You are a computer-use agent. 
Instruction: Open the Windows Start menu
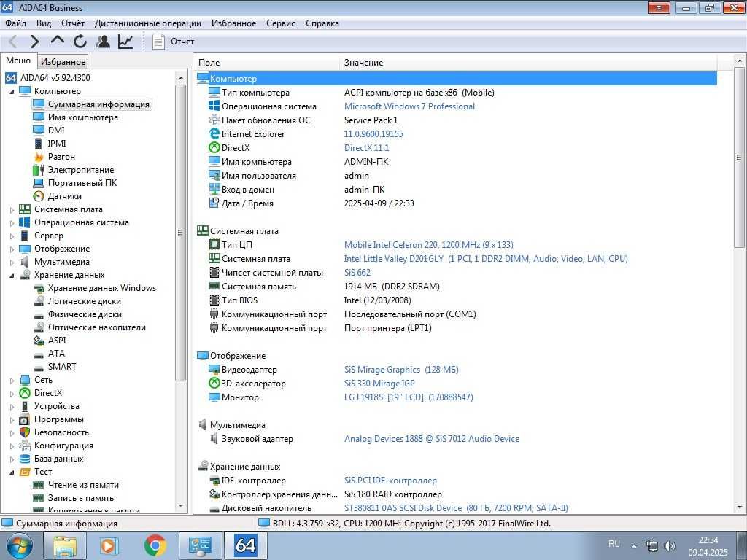(x=18, y=545)
